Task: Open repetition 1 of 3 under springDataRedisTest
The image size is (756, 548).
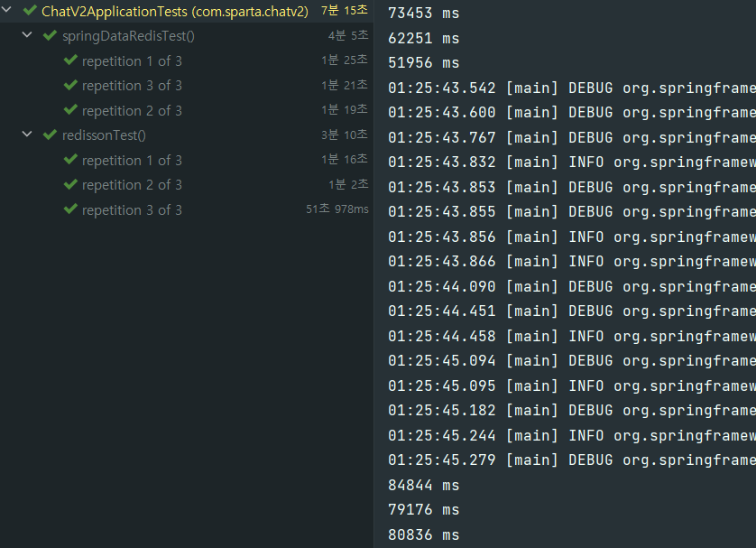Action: coord(132,61)
